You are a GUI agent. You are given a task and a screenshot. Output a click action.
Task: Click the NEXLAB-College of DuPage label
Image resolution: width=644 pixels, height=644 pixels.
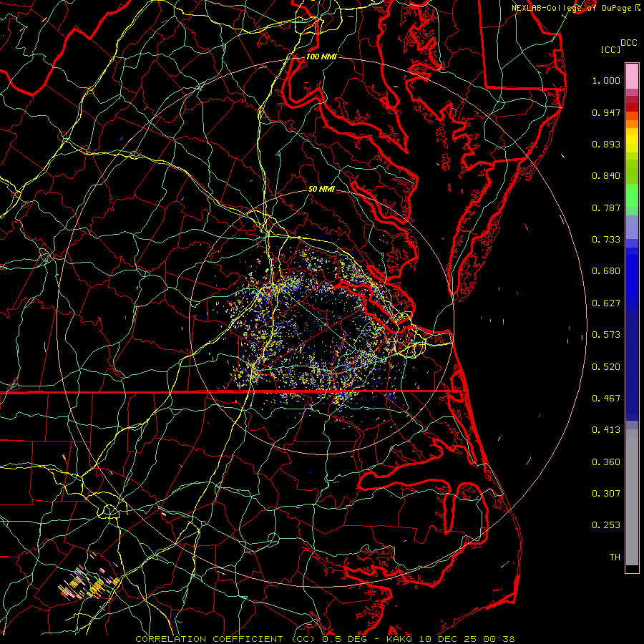(x=571, y=7)
